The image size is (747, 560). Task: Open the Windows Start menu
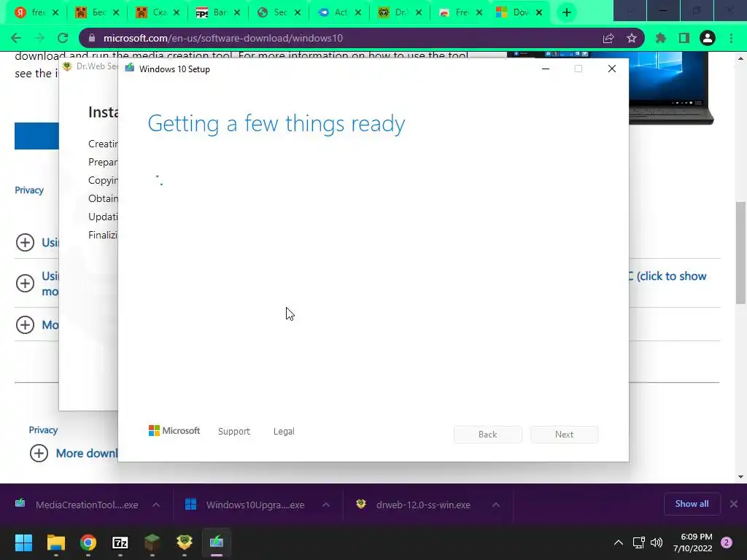pyautogui.click(x=23, y=542)
